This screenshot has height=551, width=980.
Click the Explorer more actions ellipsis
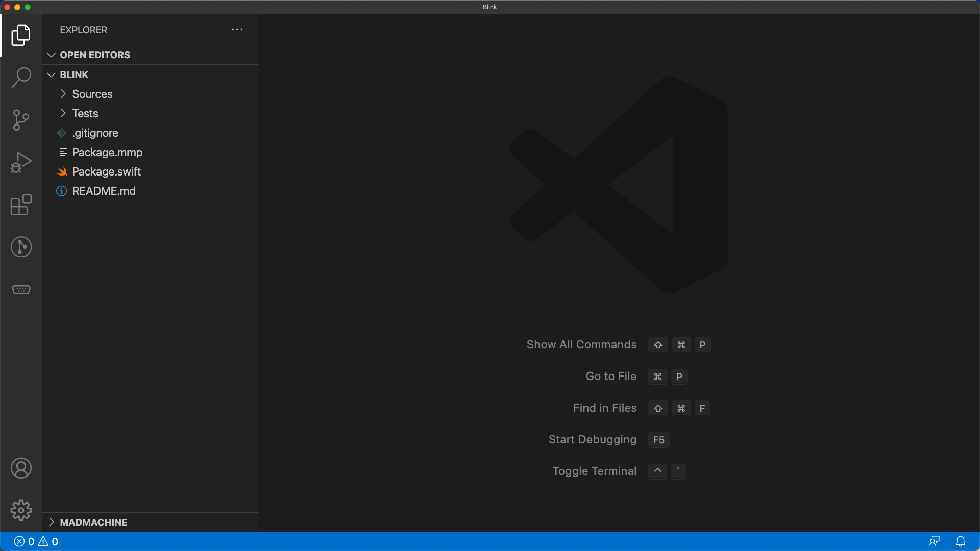[x=237, y=30]
